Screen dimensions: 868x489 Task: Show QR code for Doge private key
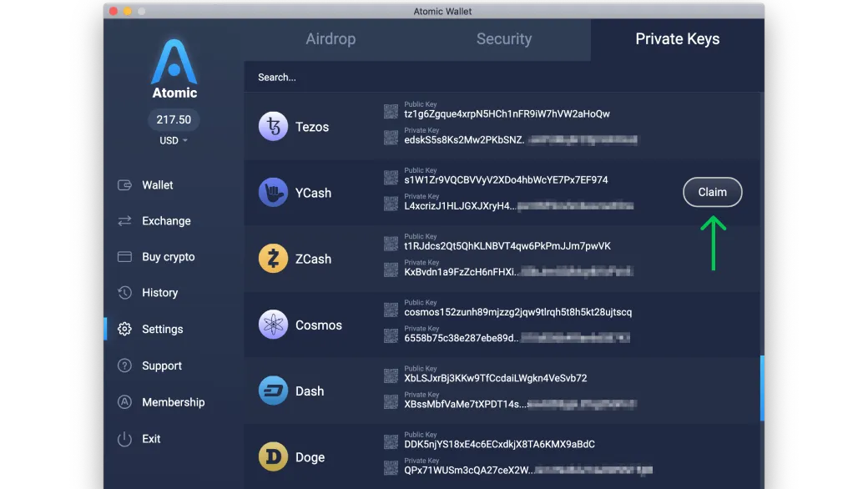coord(391,468)
